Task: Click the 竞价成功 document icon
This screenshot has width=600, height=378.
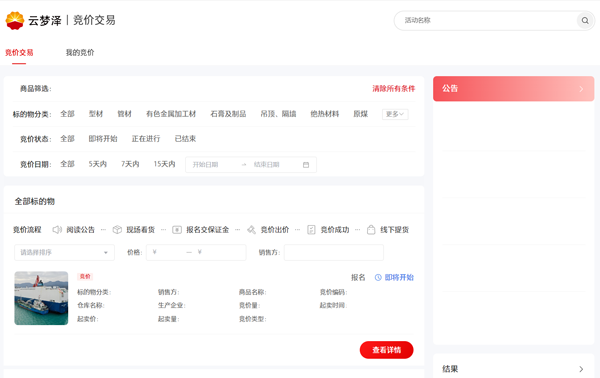Action: 311,230
